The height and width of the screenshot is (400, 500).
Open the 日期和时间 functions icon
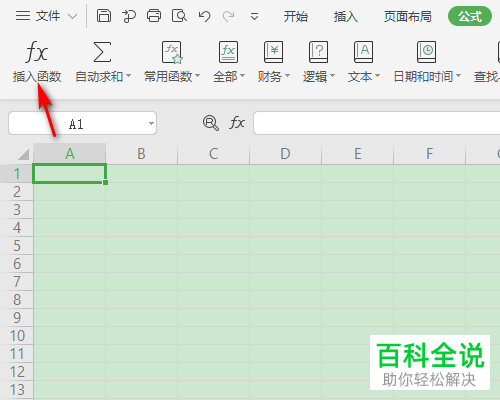pyautogui.click(x=426, y=52)
